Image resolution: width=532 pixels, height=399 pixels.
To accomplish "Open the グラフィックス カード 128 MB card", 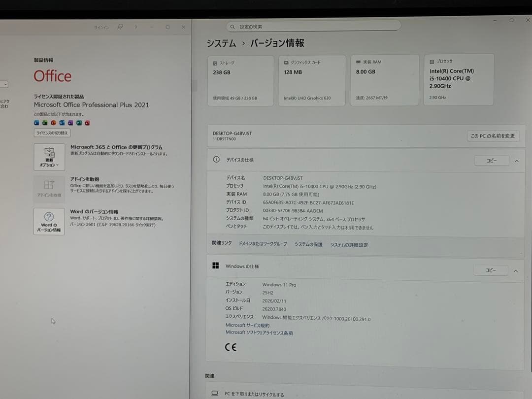I will (x=312, y=81).
